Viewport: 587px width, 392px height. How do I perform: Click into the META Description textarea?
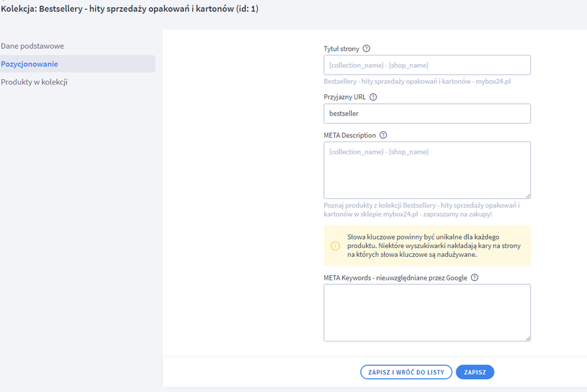click(427, 170)
